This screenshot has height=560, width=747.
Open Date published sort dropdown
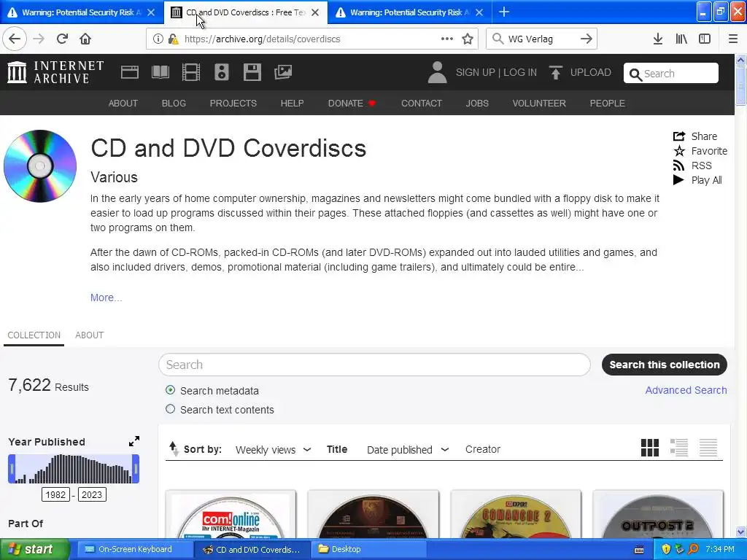(408, 449)
